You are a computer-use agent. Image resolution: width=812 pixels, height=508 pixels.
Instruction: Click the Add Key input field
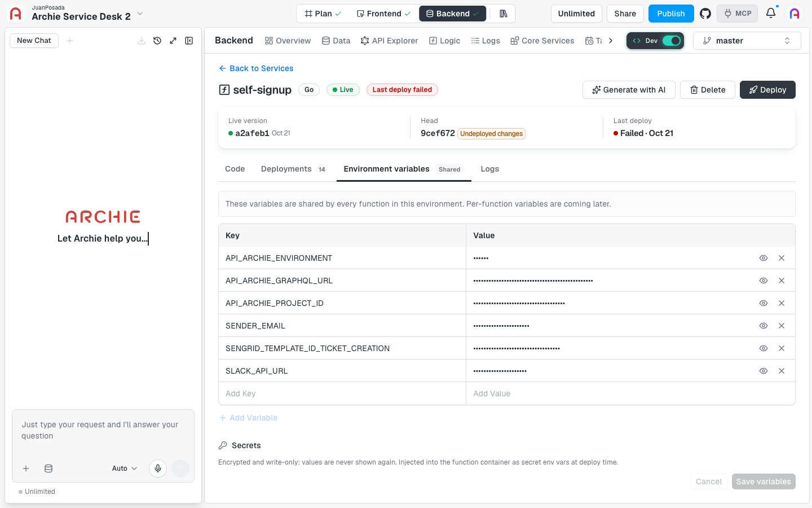click(x=342, y=393)
